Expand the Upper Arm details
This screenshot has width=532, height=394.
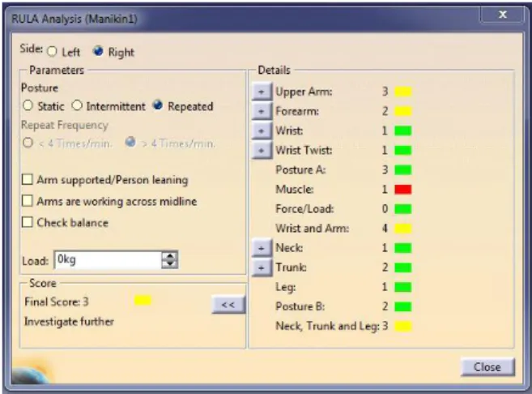tap(262, 92)
